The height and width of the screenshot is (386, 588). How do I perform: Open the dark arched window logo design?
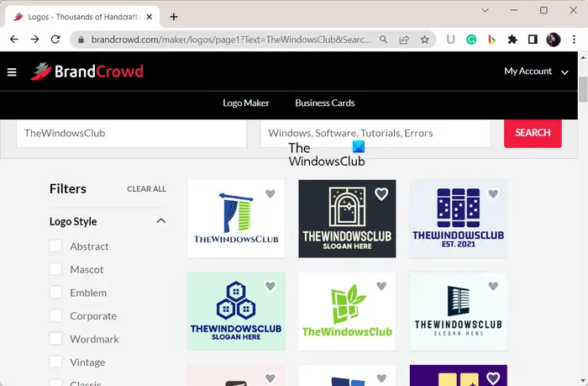347,219
